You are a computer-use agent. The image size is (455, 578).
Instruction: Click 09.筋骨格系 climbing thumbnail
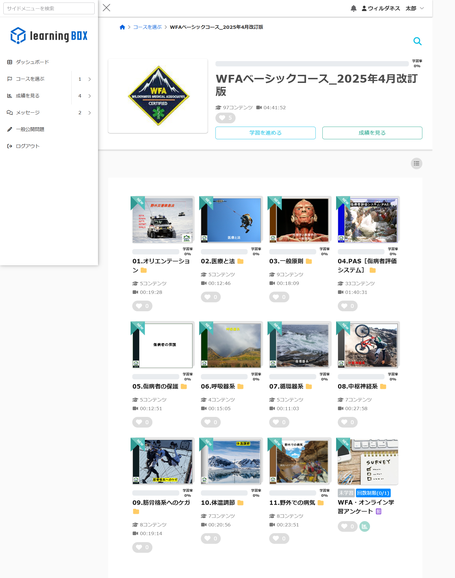click(162, 462)
